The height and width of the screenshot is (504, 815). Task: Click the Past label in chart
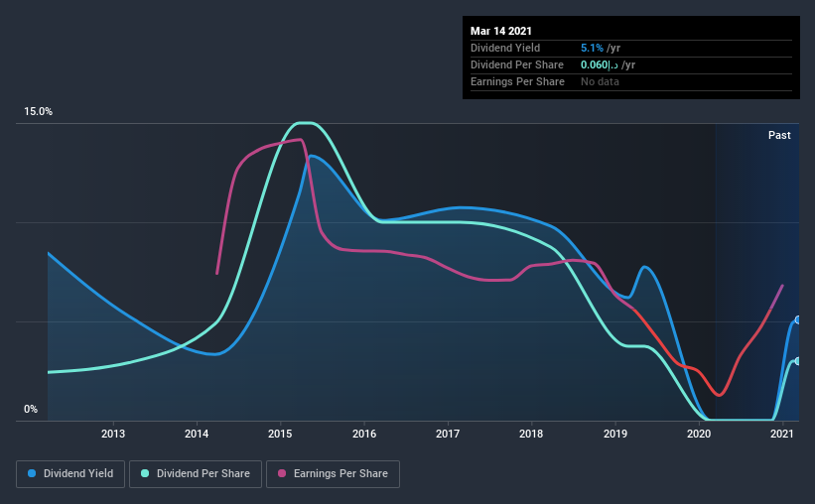779,135
